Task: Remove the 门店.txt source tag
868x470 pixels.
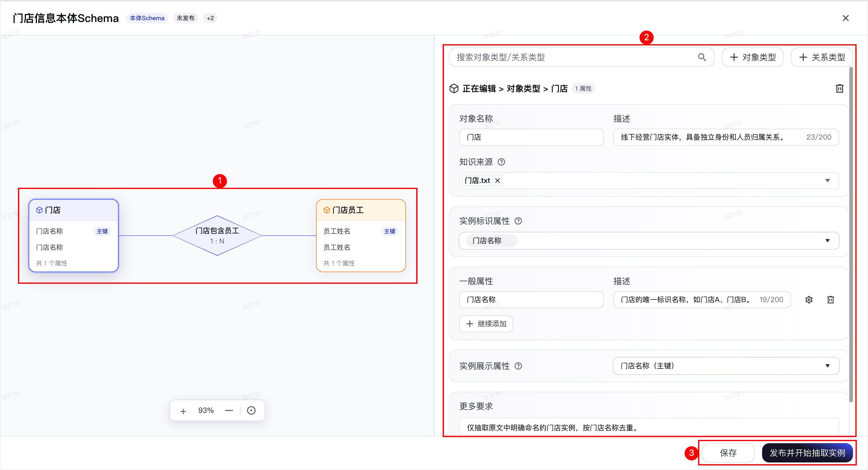Action: [497, 181]
